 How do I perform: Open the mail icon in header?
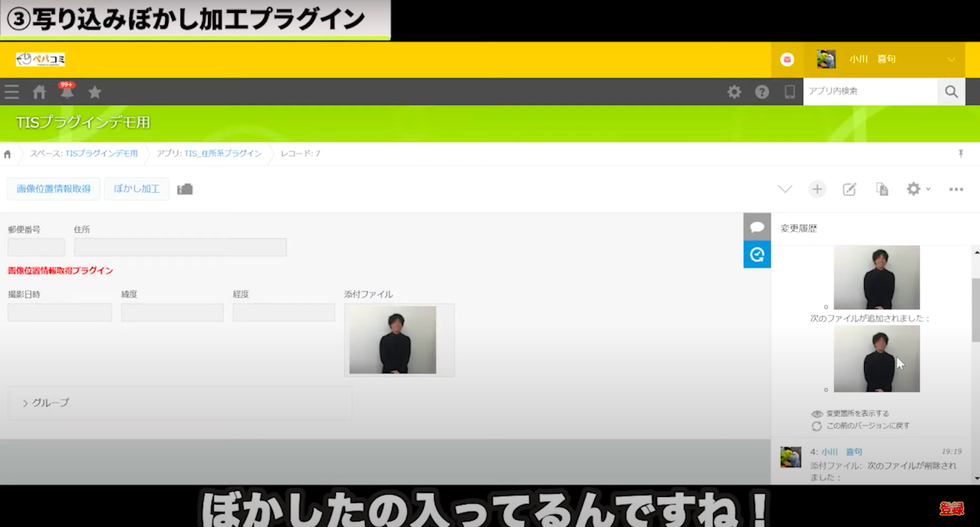[x=787, y=60]
